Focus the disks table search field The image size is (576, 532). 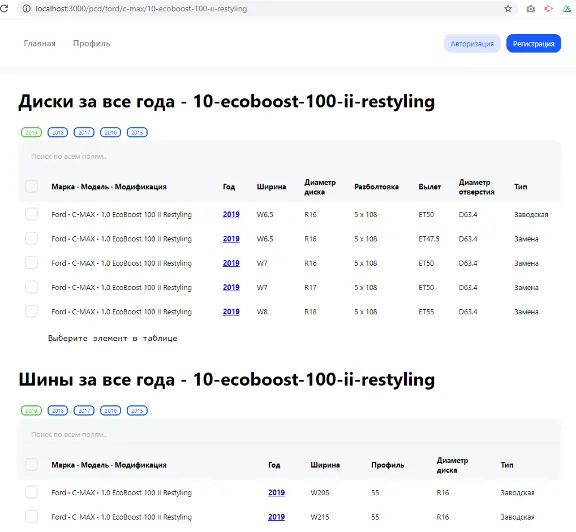tap(289, 157)
